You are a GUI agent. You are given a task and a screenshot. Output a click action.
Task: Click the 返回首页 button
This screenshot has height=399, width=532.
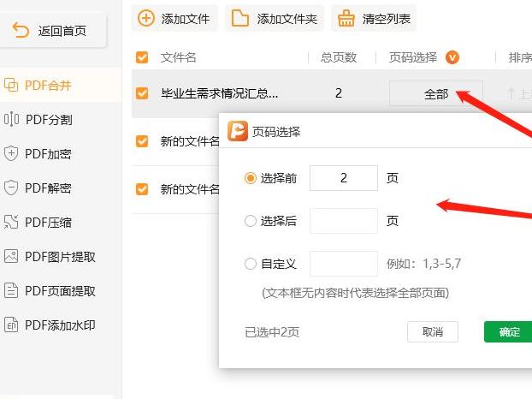(52, 30)
